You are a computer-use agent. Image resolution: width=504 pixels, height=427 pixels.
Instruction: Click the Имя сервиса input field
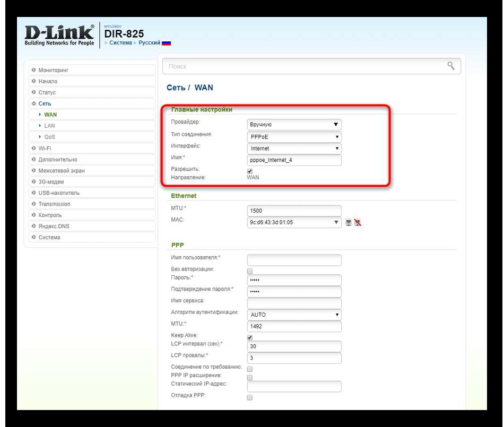pyautogui.click(x=294, y=303)
